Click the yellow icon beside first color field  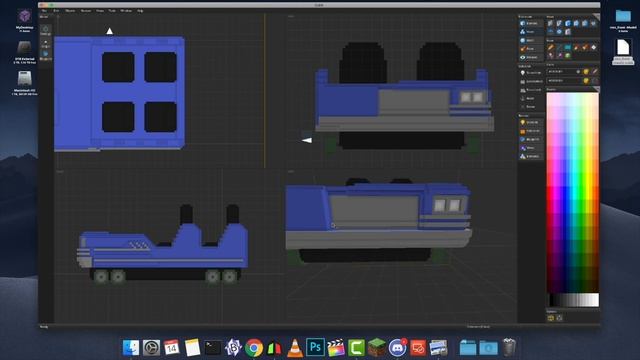586,71
